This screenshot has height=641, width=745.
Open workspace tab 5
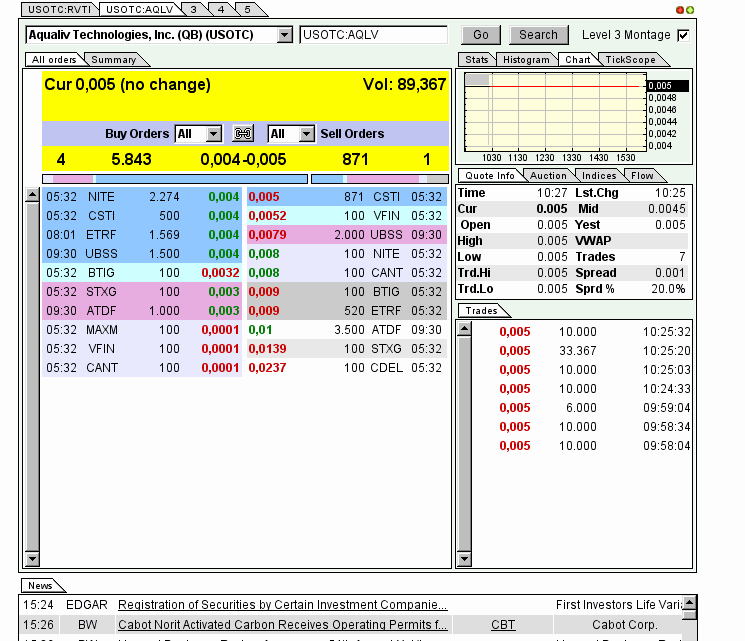click(248, 10)
